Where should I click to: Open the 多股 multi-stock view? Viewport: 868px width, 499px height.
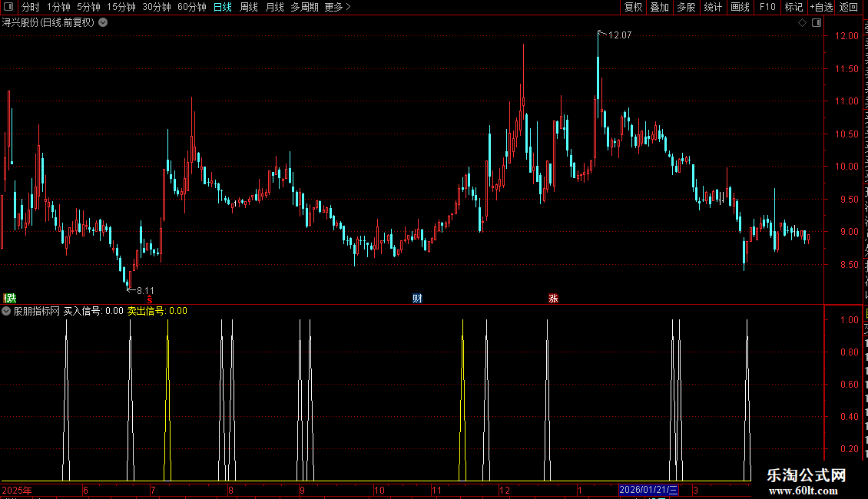tap(687, 7)
